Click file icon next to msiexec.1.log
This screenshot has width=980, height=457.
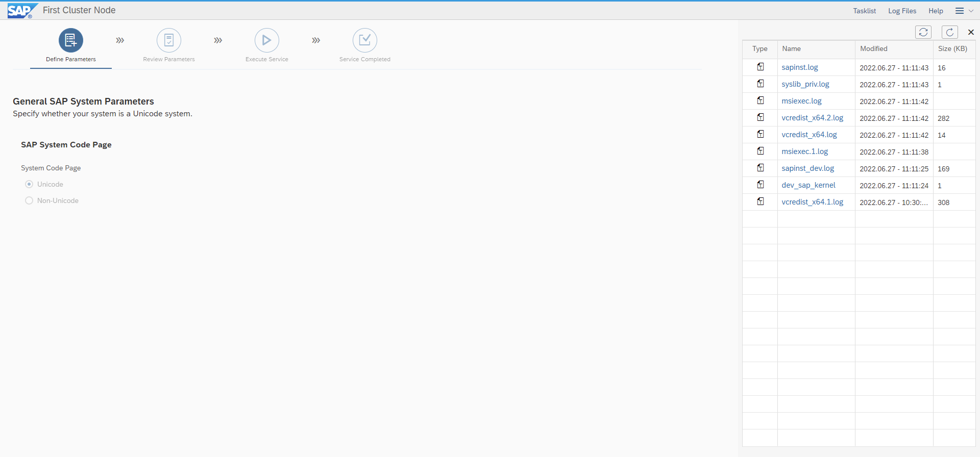(x=761, y=151)
